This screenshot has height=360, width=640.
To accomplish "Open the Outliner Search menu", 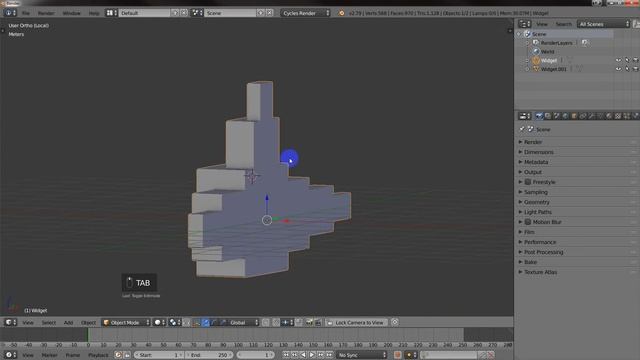I will pyautogui.click(x=563, y=24).
